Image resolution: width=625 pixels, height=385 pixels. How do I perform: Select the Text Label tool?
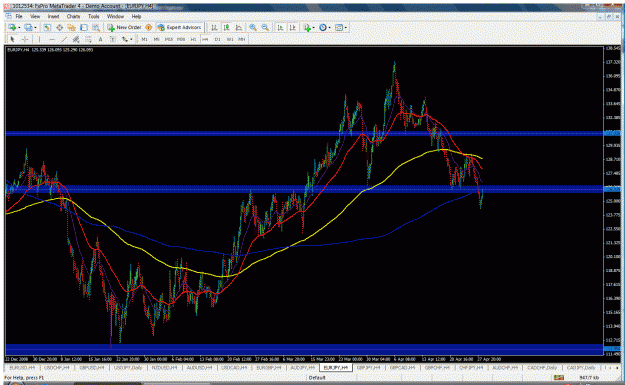[113, 39]
